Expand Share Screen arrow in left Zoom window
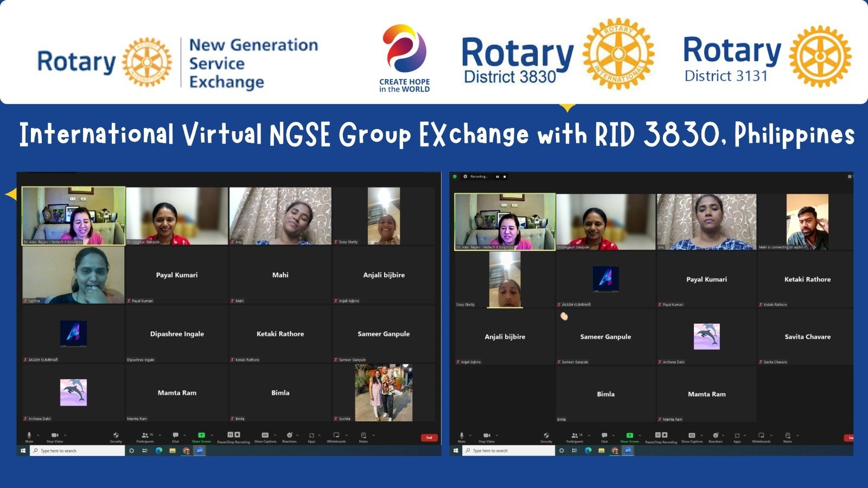 coord(212,435)
